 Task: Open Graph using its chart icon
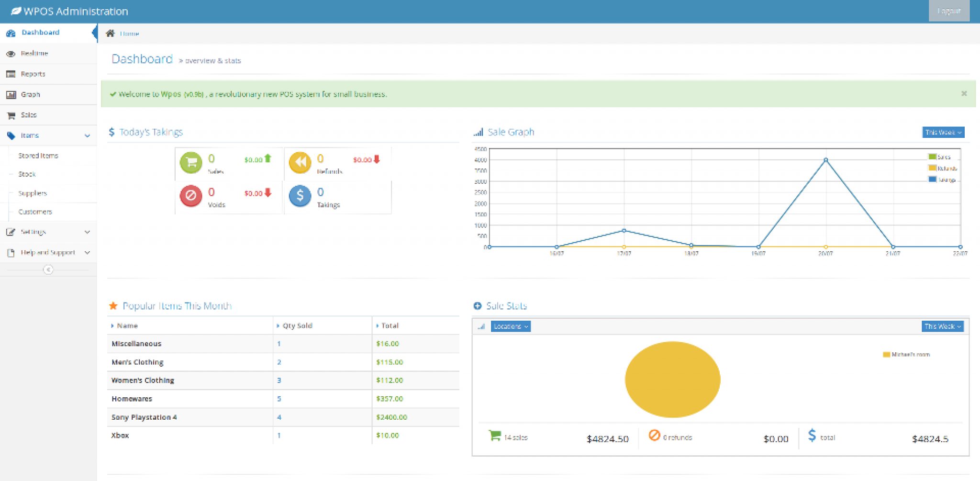click(x=11, y=94)
